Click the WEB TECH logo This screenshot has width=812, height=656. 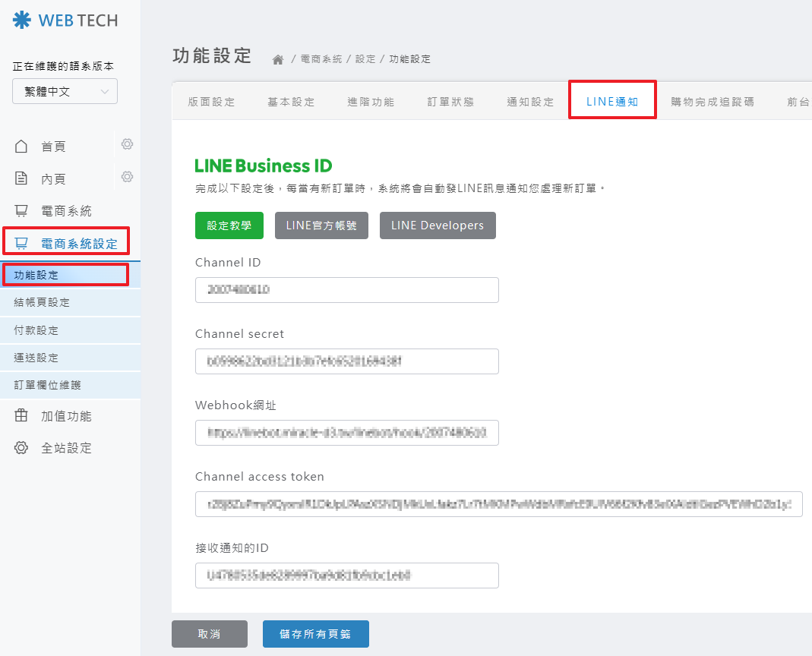65,20
